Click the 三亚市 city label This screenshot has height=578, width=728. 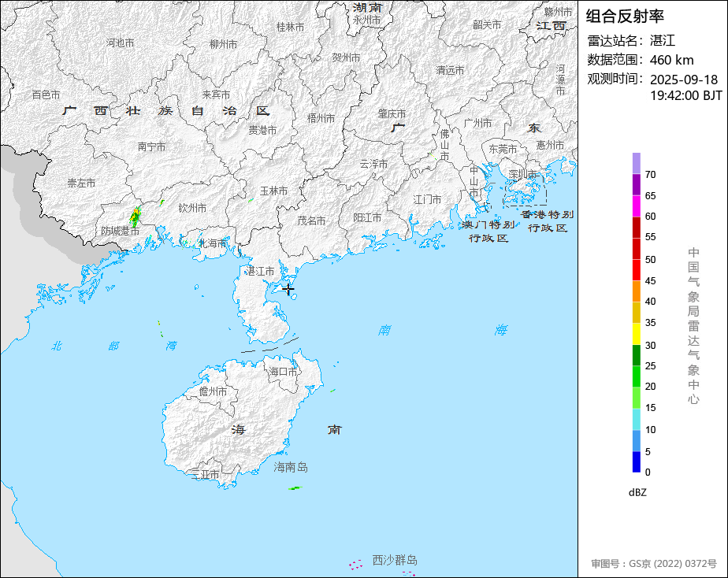tap(205, 475)
